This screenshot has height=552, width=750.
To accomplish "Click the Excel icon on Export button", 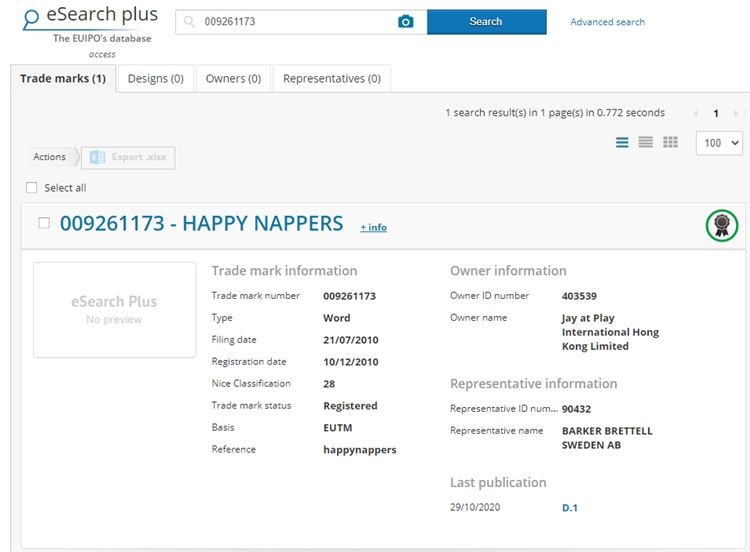I will [98, 157].
